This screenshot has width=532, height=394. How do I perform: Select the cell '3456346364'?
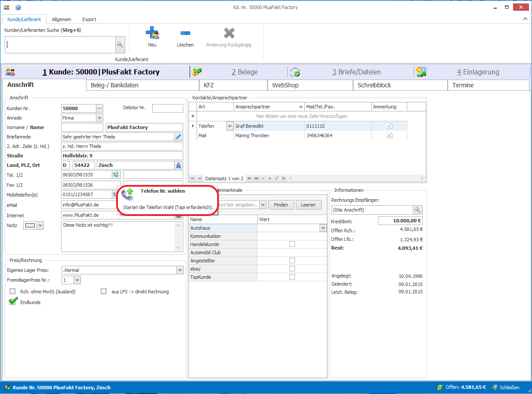[x=338, y=135]
